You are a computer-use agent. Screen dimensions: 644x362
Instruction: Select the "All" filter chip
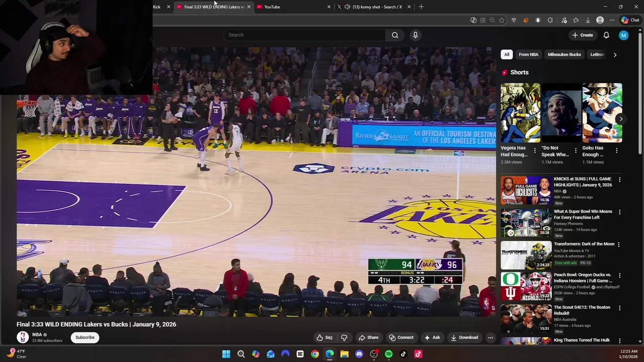pos(507,54)
